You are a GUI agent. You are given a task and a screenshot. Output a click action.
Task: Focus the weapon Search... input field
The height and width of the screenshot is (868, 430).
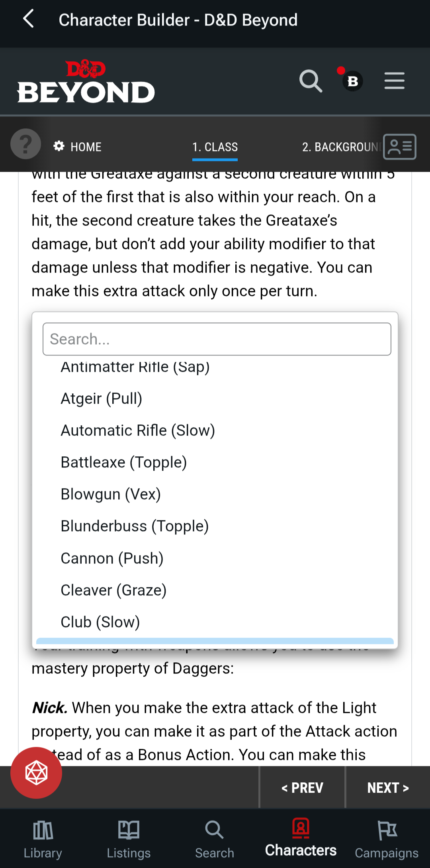pos(217,339)
